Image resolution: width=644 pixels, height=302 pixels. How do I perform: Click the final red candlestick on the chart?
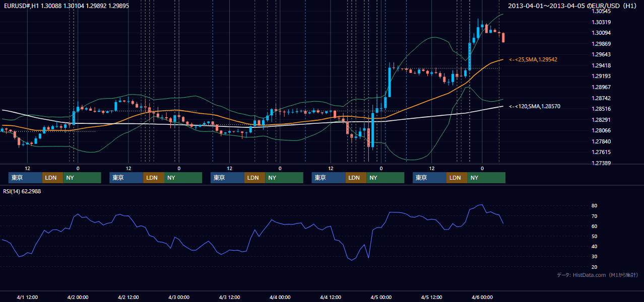pyautogui.click(x=503, y=37)
